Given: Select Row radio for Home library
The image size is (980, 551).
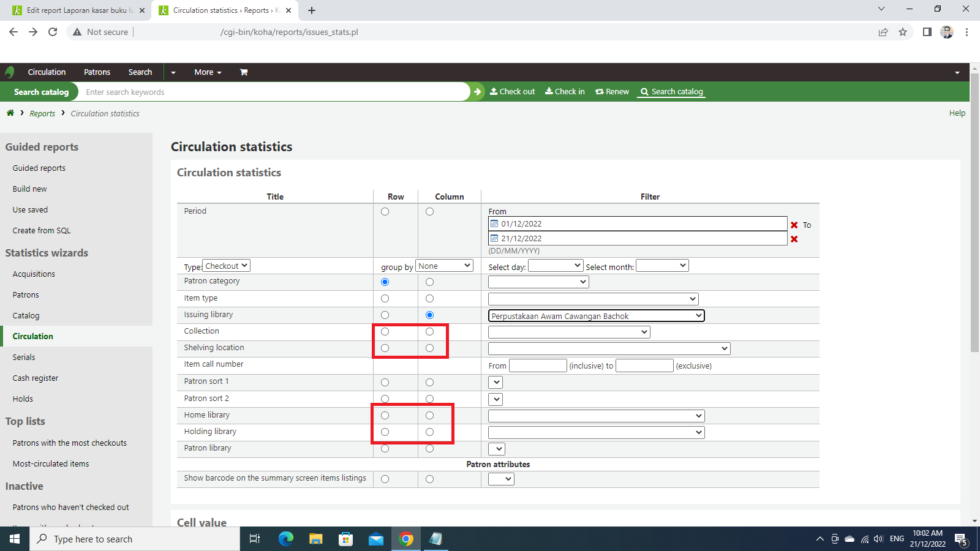Looking at the screenshot, I should click(385, 416).
